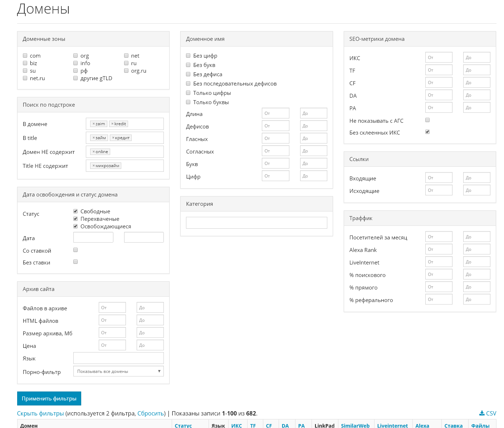Remove the zaim tag from domain search

94,124
